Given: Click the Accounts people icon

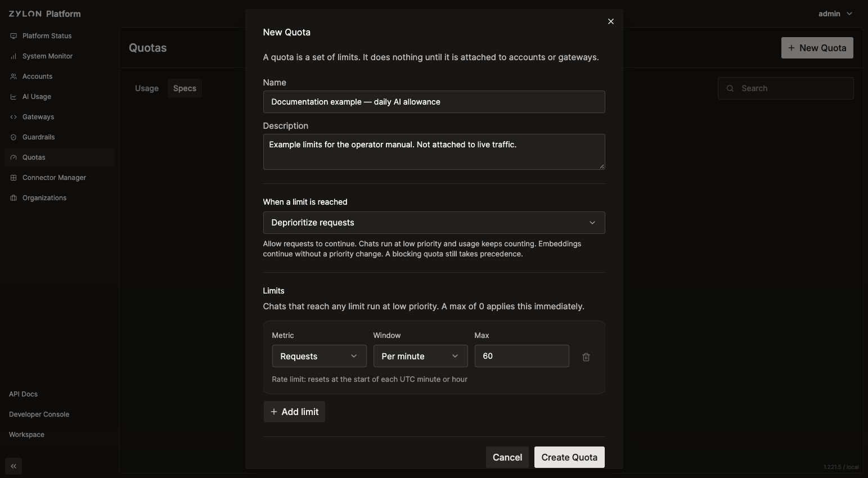Looking at the screenshot, I should click(x=14, y=76).
